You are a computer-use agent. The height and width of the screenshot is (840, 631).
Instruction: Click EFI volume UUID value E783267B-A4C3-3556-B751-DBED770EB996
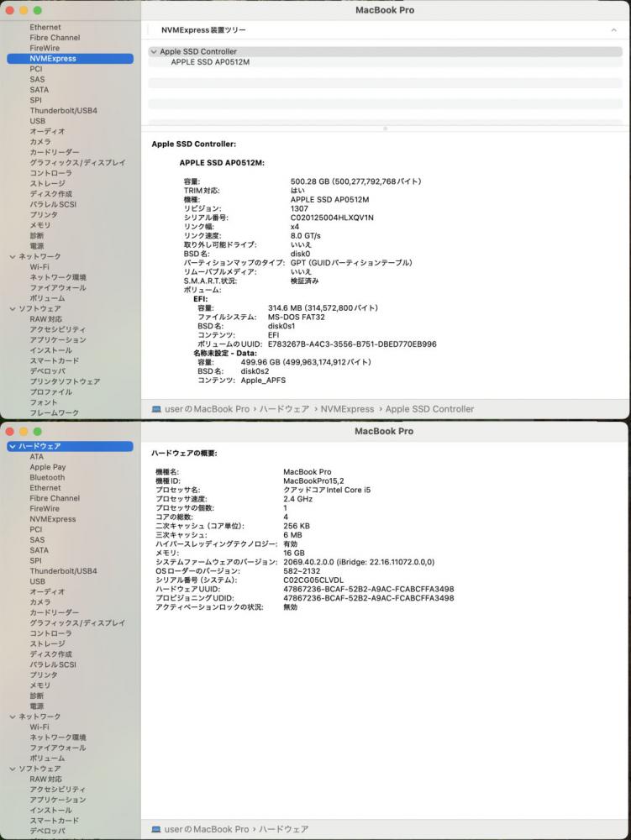click(x=352, y=344)
